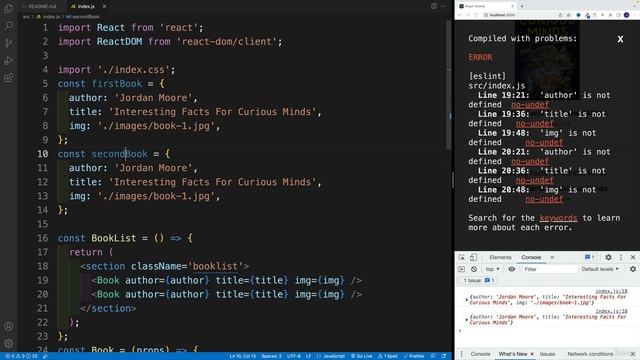Open the Network conditions drawer tab

point(590,354)
